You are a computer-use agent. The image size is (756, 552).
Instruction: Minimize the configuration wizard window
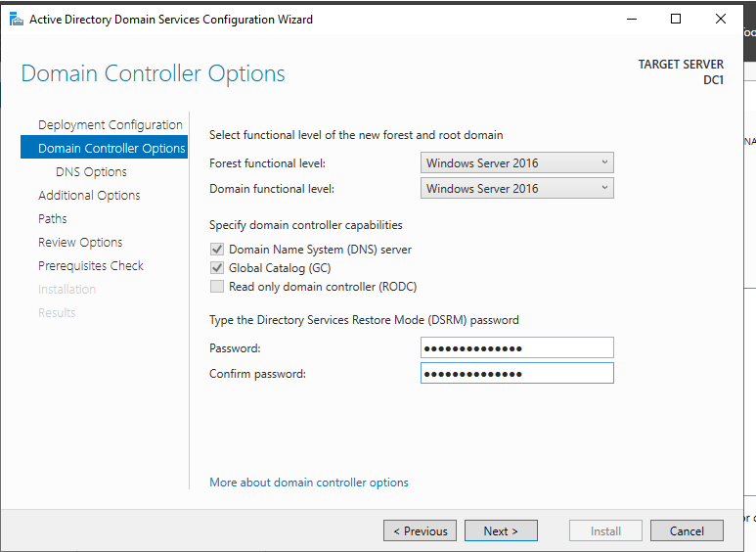(629, 19)
